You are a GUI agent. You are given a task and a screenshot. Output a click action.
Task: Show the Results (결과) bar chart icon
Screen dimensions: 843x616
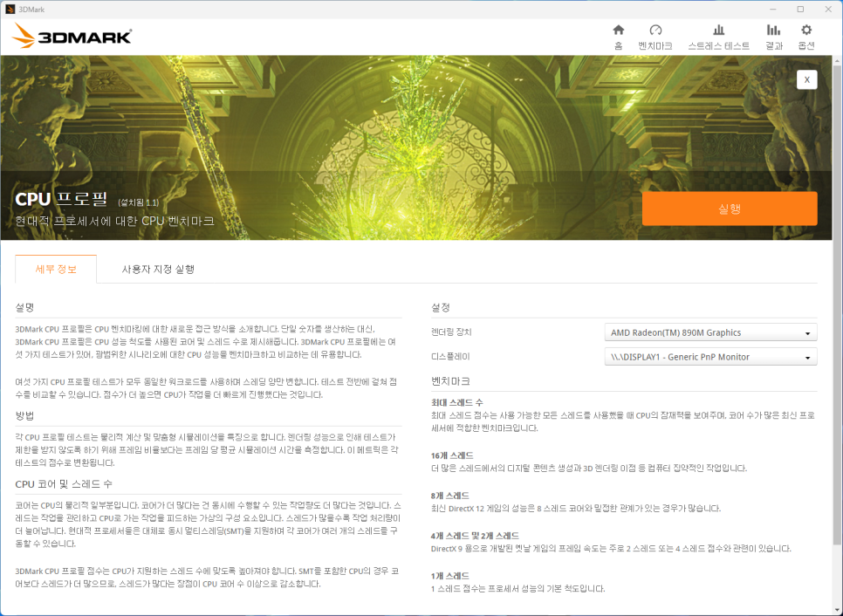773,36
